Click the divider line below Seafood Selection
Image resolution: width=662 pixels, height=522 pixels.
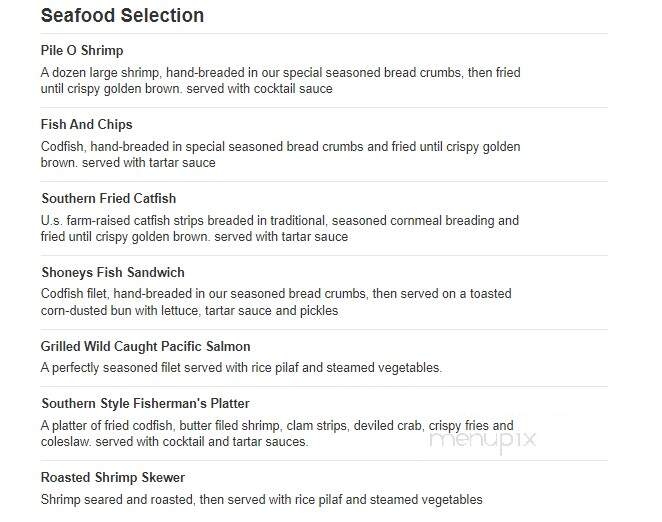pos(324,33)
